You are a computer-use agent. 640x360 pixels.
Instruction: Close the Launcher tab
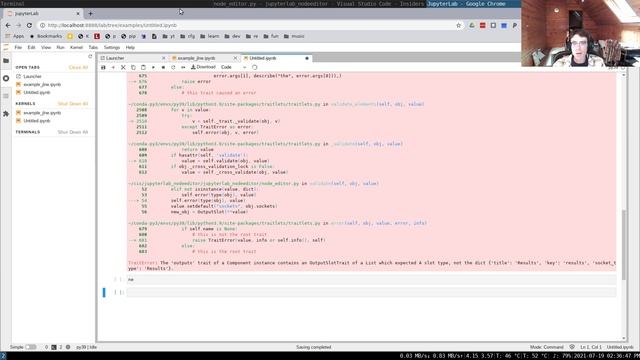pyautogui.click(x=164, y=58)
